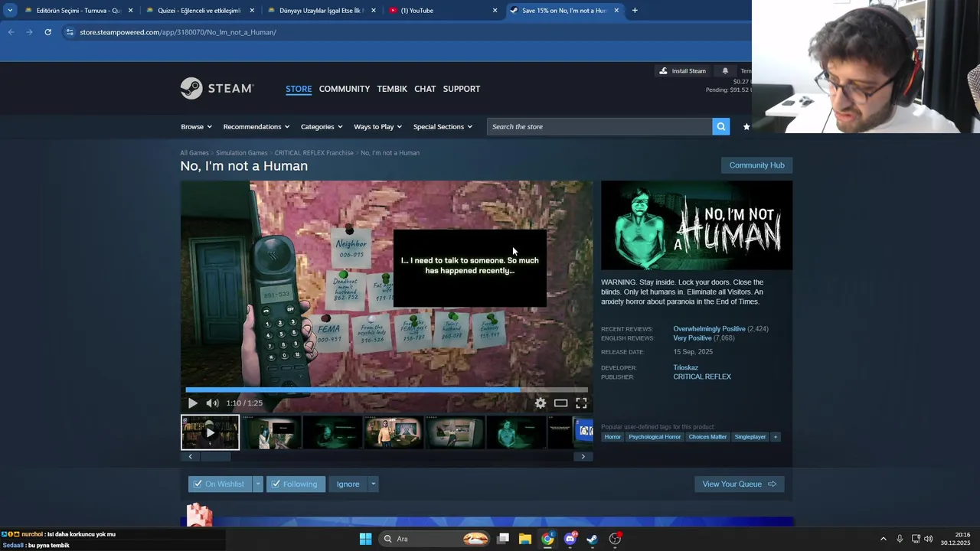
Task: Go to the COMMUNITY menu
Action: click(x=345, y=89)
